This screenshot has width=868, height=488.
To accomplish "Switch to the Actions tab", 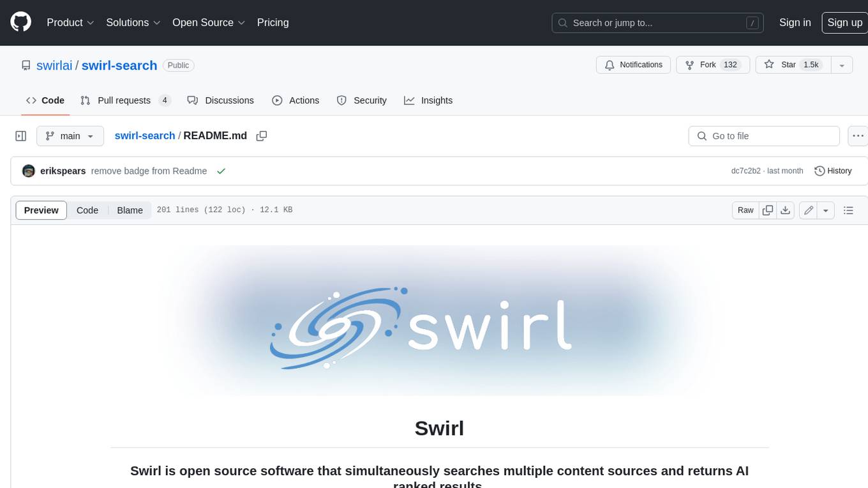I will pos(295,100).
